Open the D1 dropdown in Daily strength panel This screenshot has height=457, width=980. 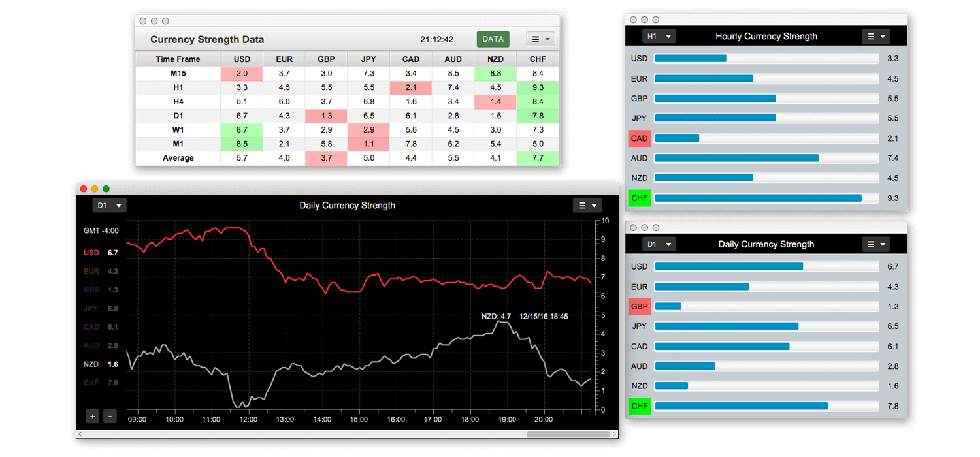(x=659, y=244)
